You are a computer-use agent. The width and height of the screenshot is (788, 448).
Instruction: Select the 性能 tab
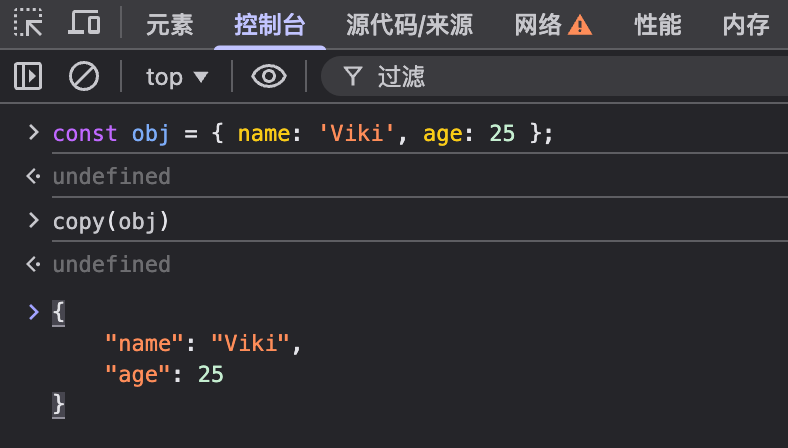click(x=657, y=25)
